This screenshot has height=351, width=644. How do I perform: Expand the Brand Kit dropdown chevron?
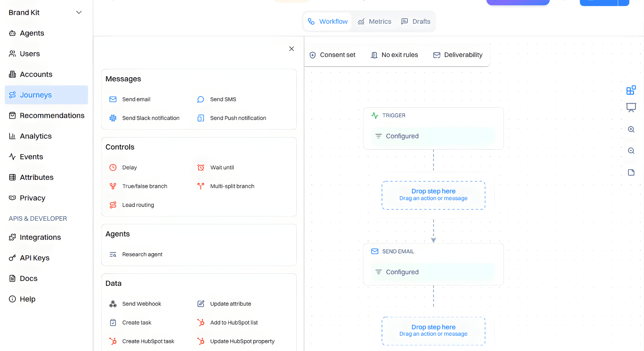79,12
